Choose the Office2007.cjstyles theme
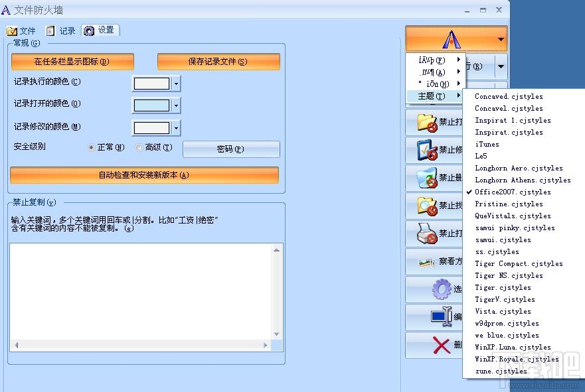The width and height of the screenshot is (585, 392). pyautogui.click(x=523, y=192)
